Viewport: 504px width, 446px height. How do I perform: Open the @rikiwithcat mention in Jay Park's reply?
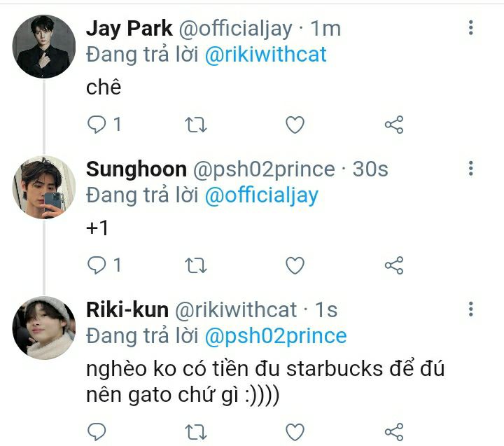265,55
